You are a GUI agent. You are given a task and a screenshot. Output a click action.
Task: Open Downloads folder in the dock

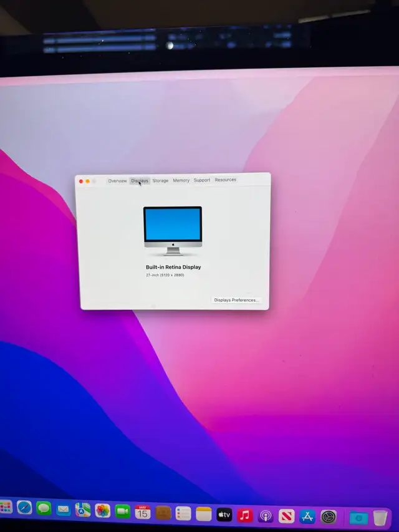[358, 518]
